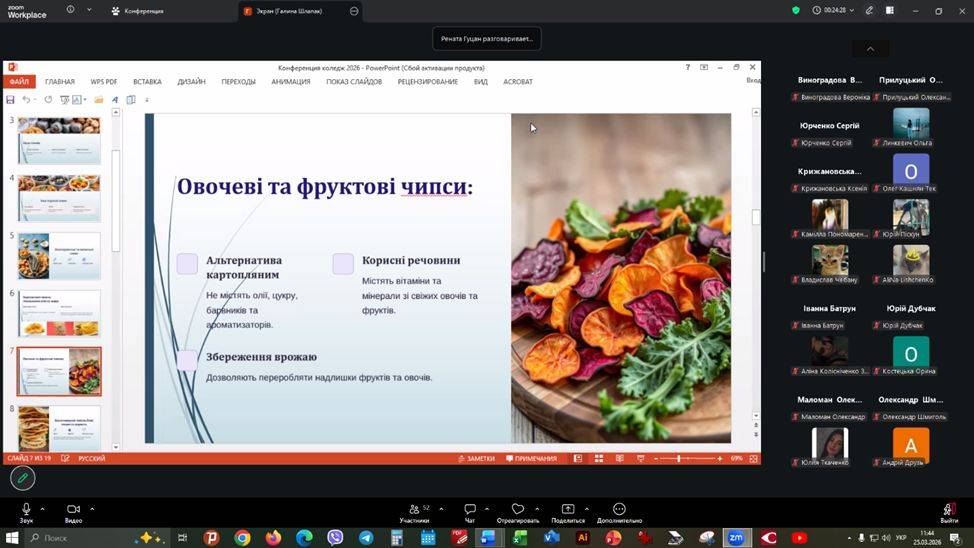Switch to slide sorter view icon
Viewport: 974px width, 548px height.
tap(598, 458)
